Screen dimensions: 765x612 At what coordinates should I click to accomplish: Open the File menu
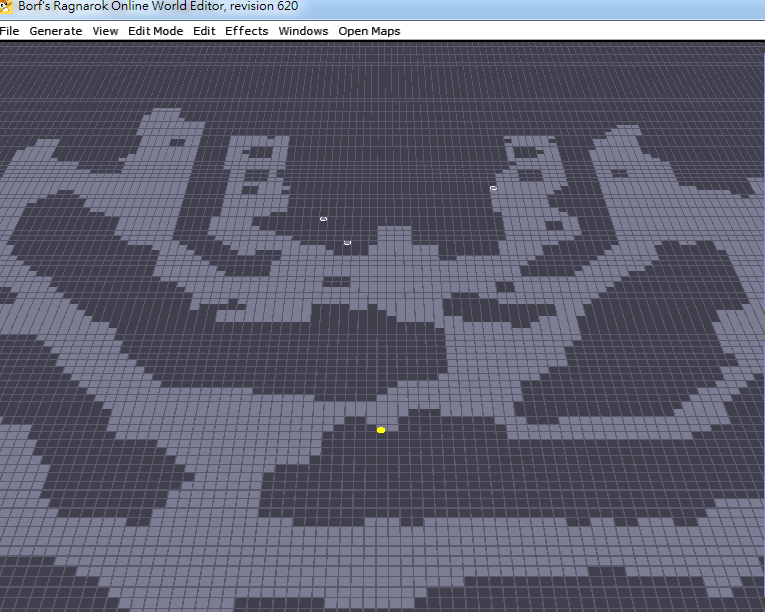point(9,31)
